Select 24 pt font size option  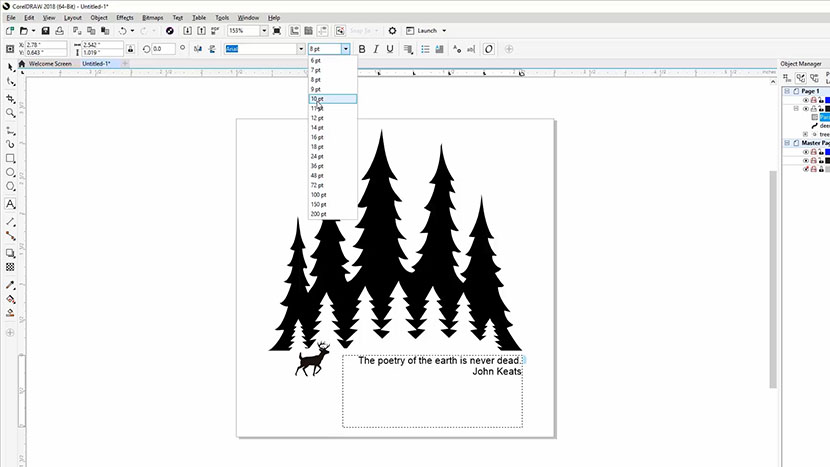pyautogui.click(x=317, y=157)
